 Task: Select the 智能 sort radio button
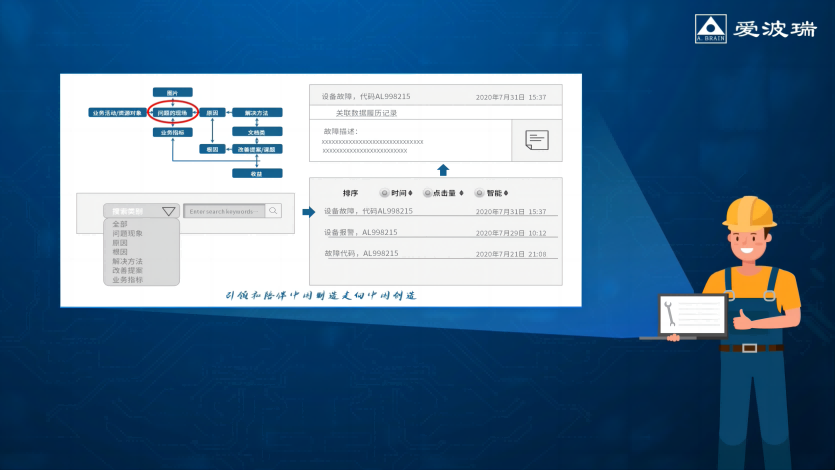(x=479, y=193)
